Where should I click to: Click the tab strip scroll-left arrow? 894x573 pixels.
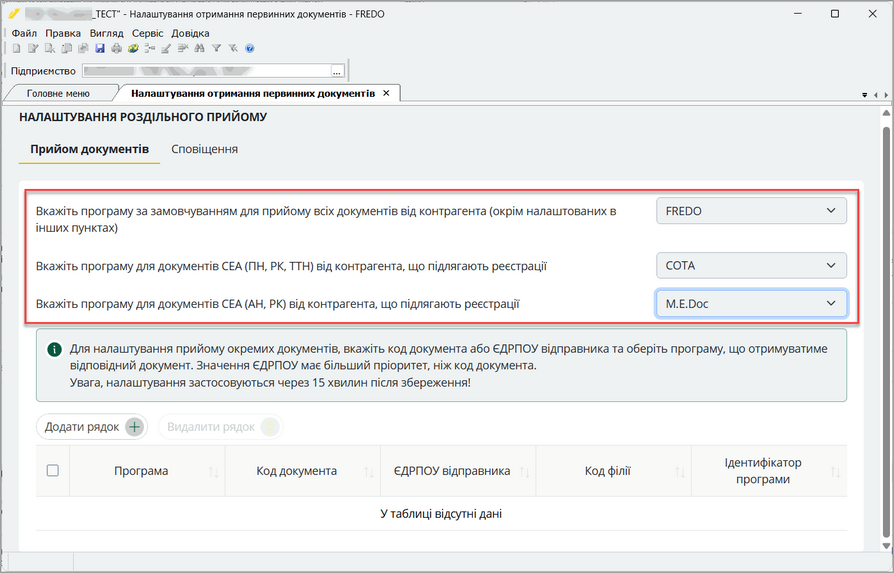coord(876,95)
